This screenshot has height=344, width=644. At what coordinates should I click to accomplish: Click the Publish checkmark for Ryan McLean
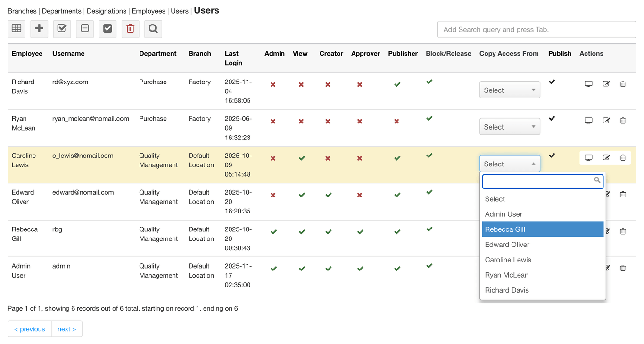pos(552,119)
